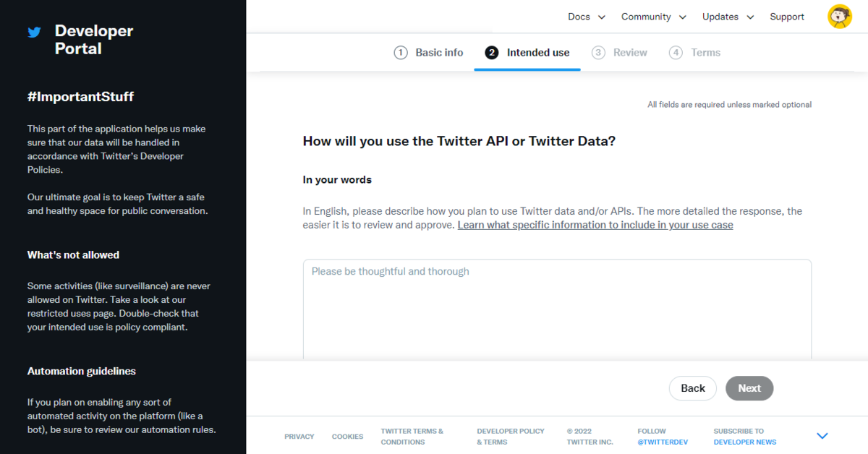The height and width of the screenshot is (454, 868).
Task: Click the step 2 Intended use circle
Action: click(493, 52)
